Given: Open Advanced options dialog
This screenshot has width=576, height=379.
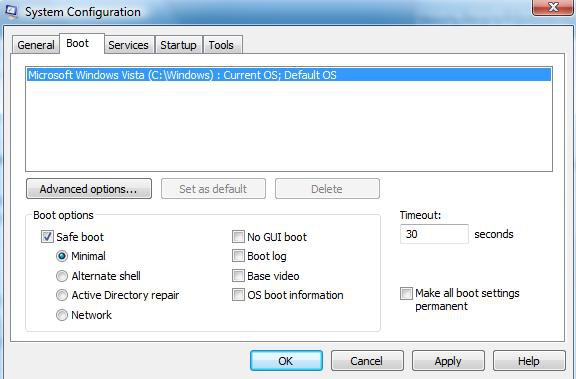Looking at the screenshot, I should coord(89,189).
